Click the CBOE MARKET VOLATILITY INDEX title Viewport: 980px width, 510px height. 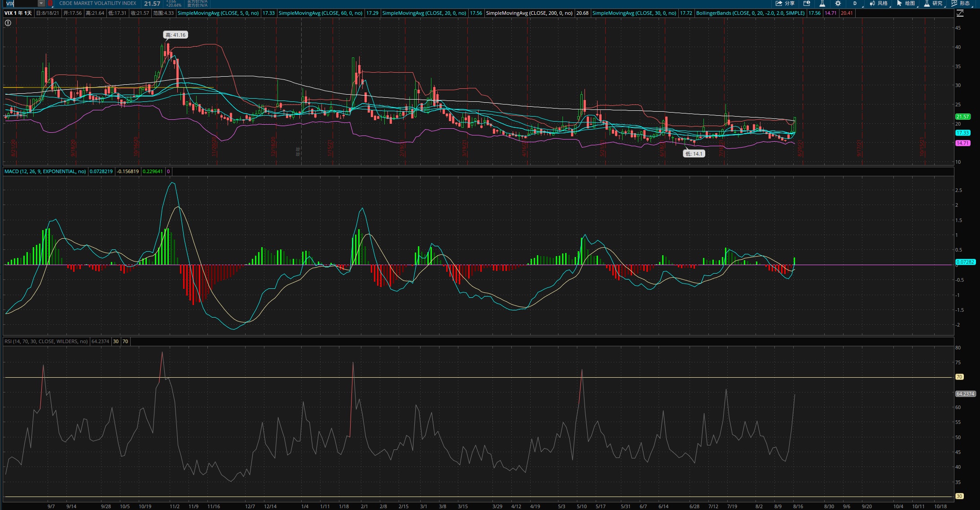[x=98, y=3]
